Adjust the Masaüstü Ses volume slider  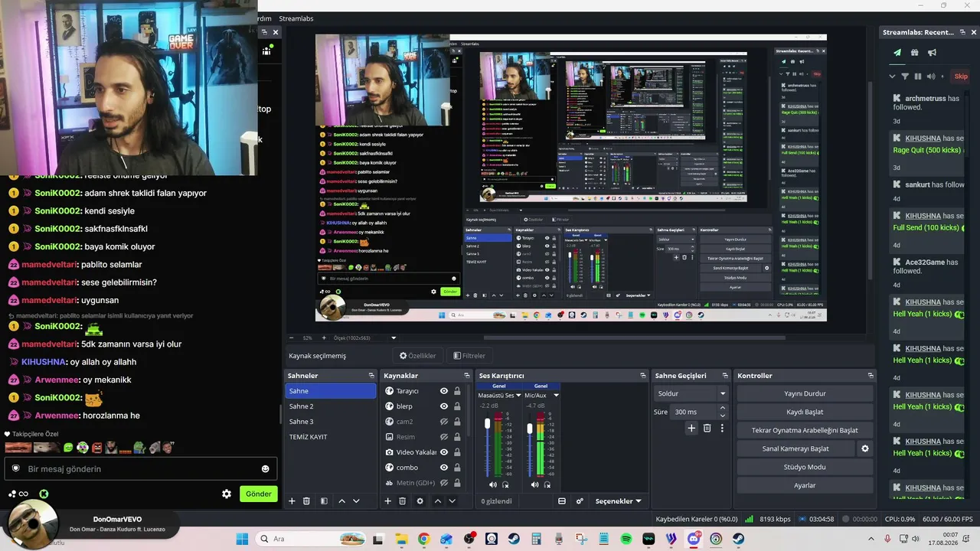(x=487, y=423)
